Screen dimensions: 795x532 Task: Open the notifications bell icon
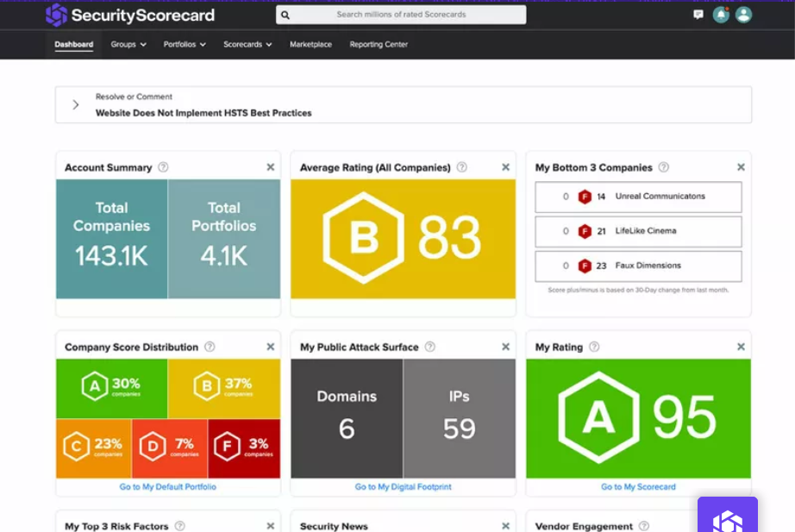721,15
